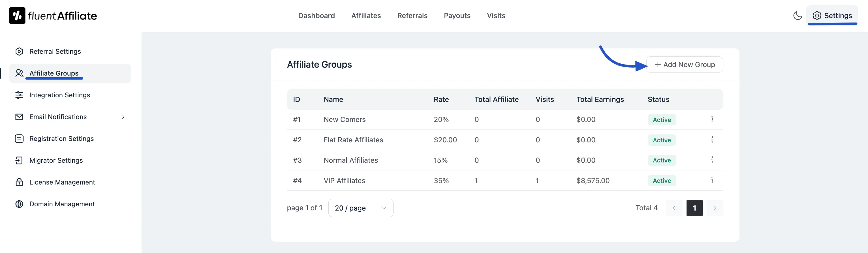Click the Domain Management globe icon
Image resolution: width=868 pixels, height=253 pixels.
(19, 204)
